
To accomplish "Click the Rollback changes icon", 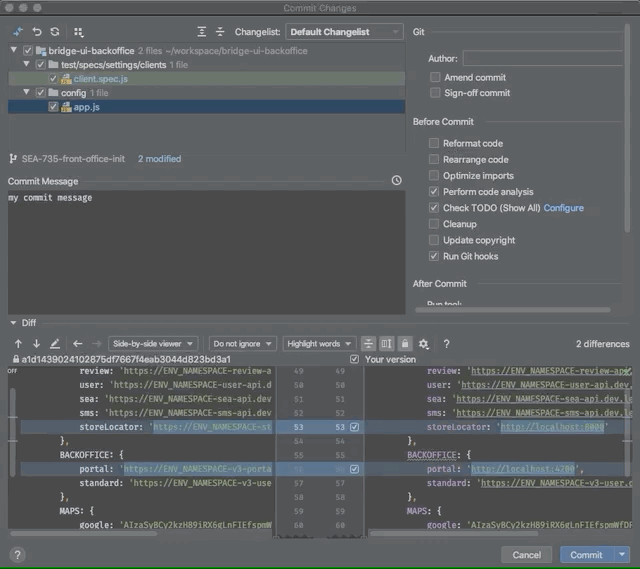I will pos(37,32).
